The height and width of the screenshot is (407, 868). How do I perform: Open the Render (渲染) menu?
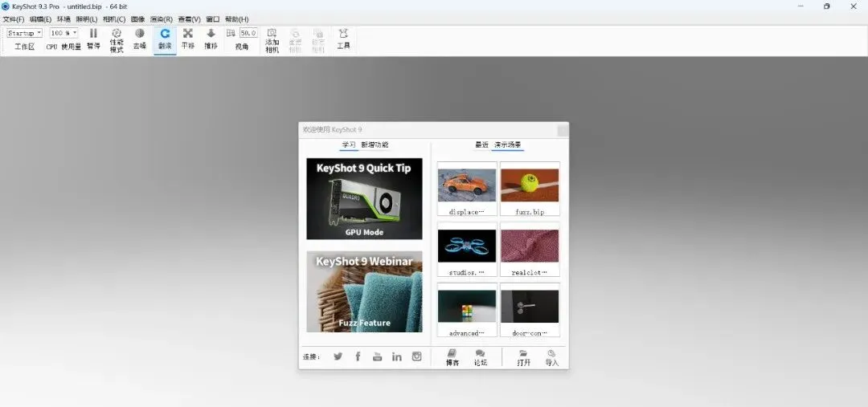161,19
